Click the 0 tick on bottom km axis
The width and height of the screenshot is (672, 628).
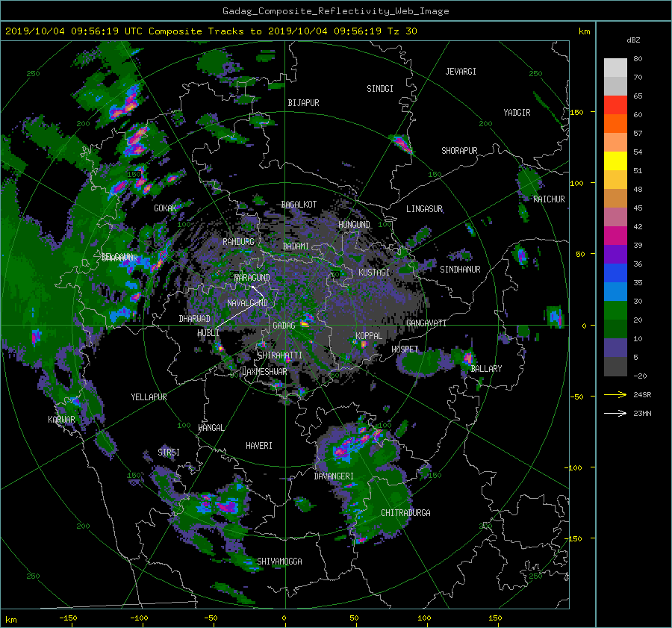click(284, 618)
